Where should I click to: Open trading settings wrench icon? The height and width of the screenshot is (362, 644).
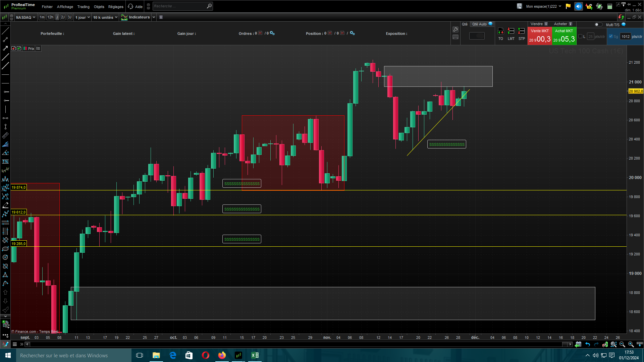[x=455, y=29]
